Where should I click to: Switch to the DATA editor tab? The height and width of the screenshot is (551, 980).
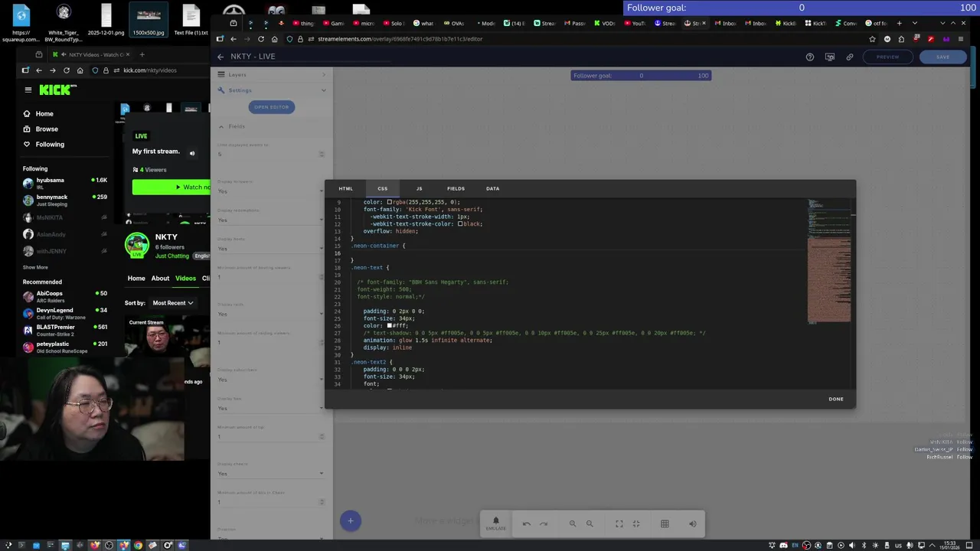[492, 188]
